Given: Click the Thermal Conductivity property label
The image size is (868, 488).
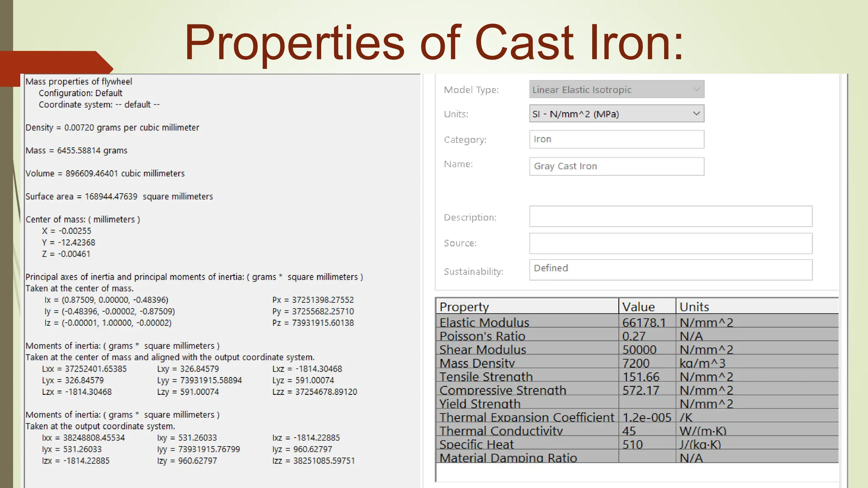Looking at the screenshot, I should [501, 431].
